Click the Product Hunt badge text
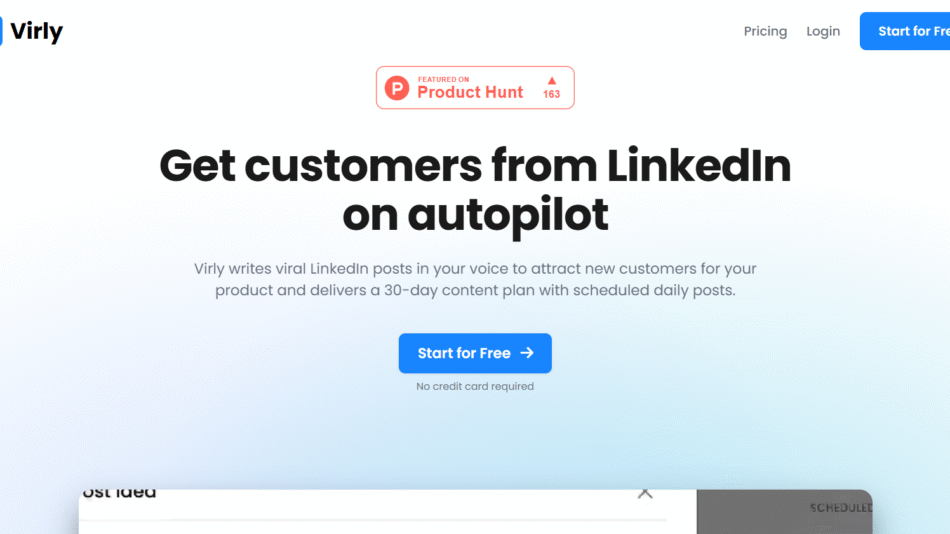 (470, 92)
